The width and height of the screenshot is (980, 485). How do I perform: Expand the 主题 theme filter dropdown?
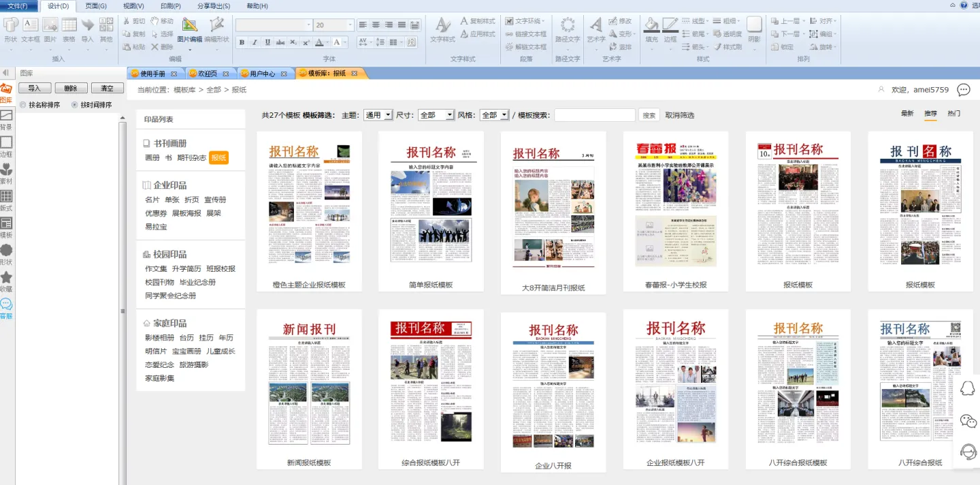coord(378,115)
